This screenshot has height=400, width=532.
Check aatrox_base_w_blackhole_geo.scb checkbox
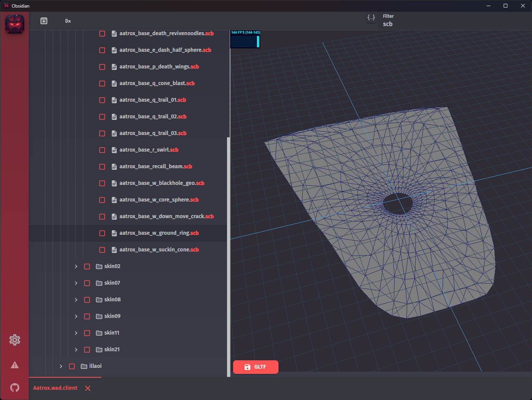(102, 183)
